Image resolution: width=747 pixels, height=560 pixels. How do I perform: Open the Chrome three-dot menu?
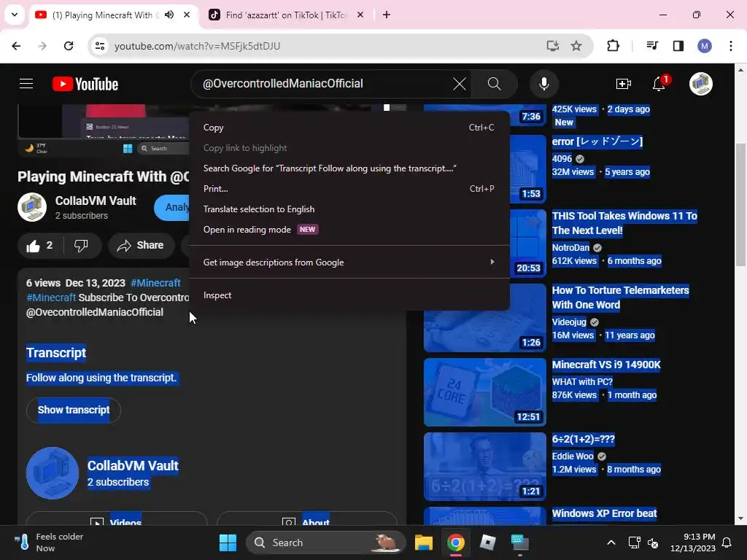731,46
